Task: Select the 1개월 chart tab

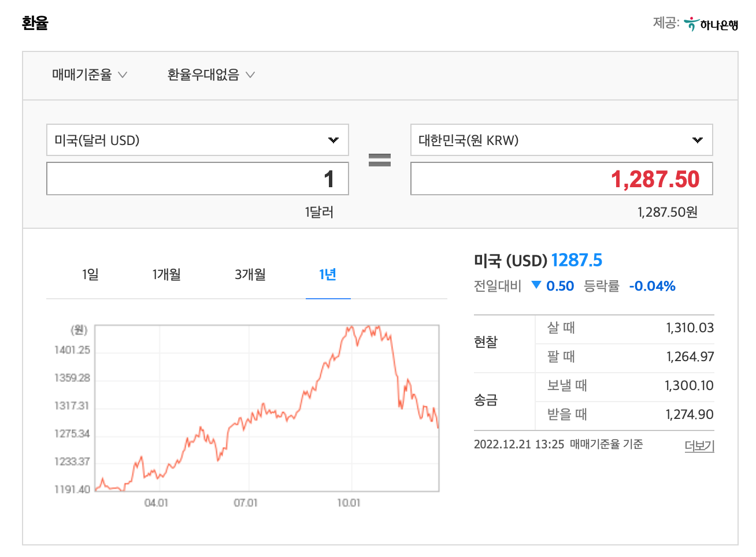Action: (x=166, y=274)
